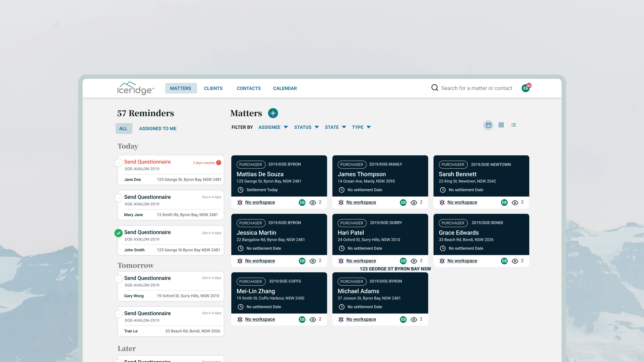
Task: Click the search magnifier icon
Action: (x=435, y=88)
